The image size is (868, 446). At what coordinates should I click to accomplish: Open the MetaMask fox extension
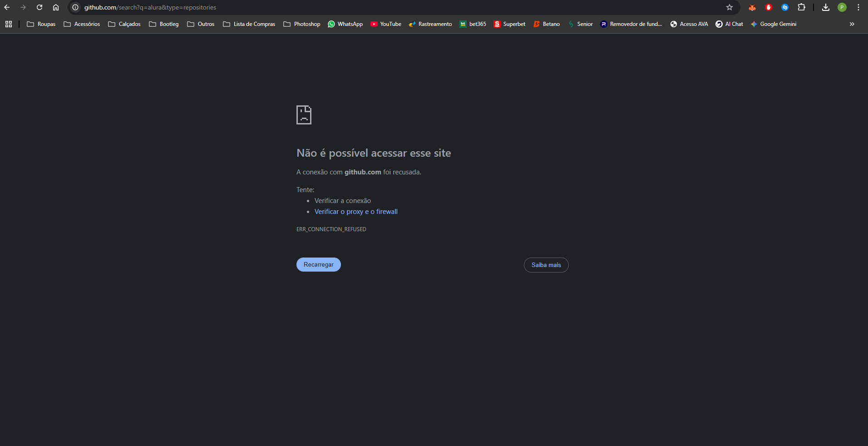[752, 7]
